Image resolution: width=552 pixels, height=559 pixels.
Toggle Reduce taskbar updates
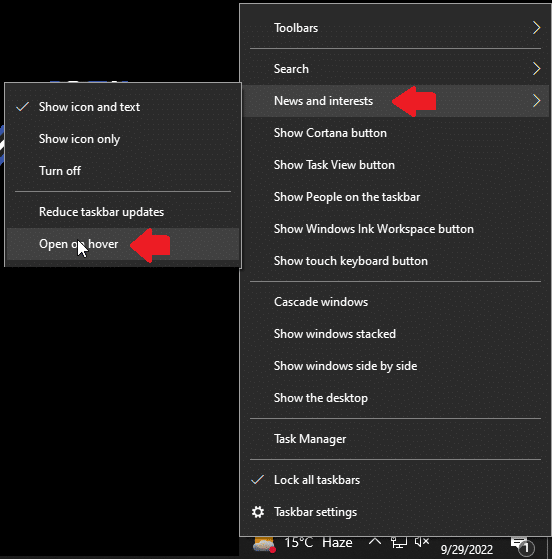123,212
